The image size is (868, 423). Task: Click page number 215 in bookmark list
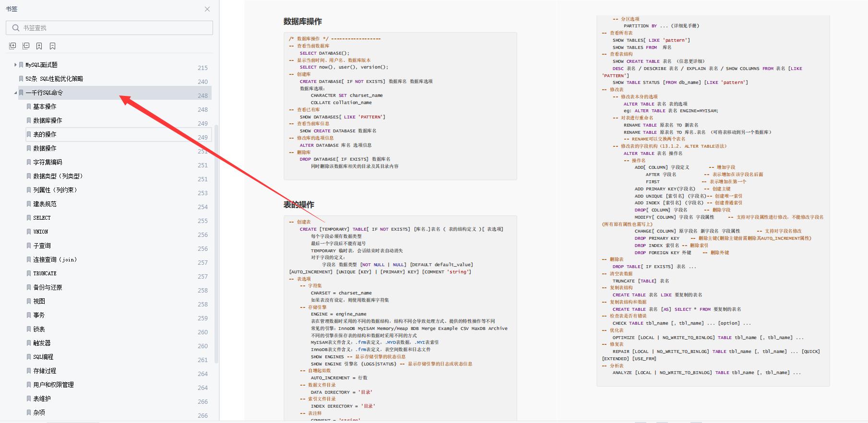[202, 68]
